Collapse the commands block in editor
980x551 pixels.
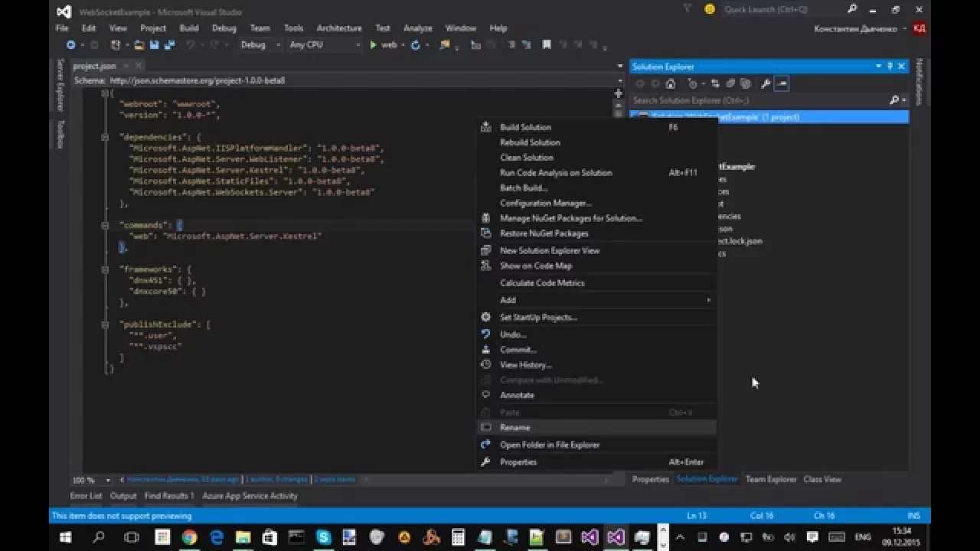tap(105, 226)
